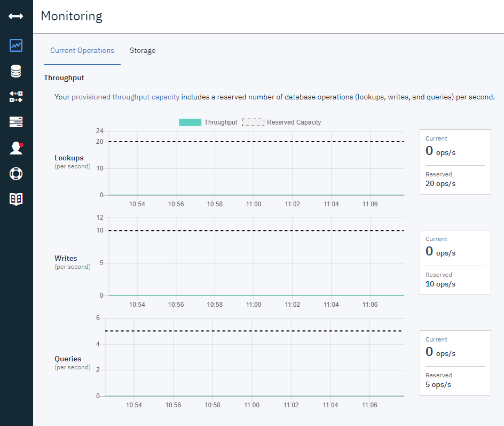Open the Account icon with notification dot
The image size is (504, 426).
click(15, 148)
